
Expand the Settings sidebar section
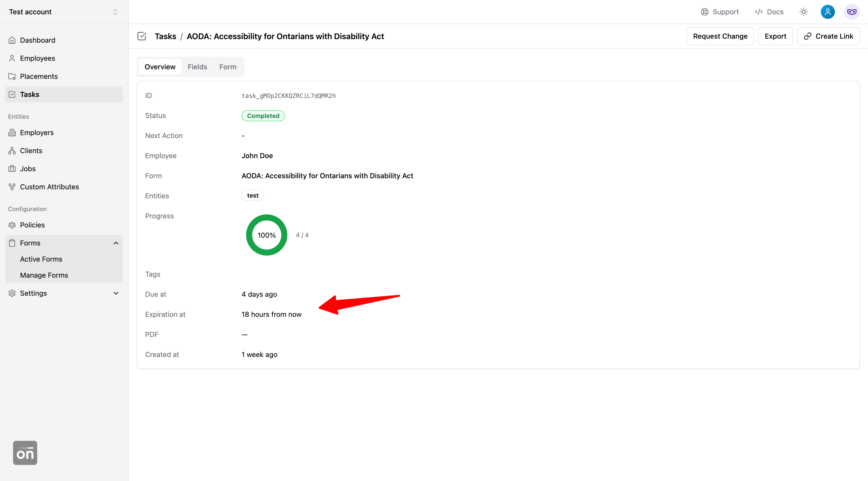coord(116,293)
